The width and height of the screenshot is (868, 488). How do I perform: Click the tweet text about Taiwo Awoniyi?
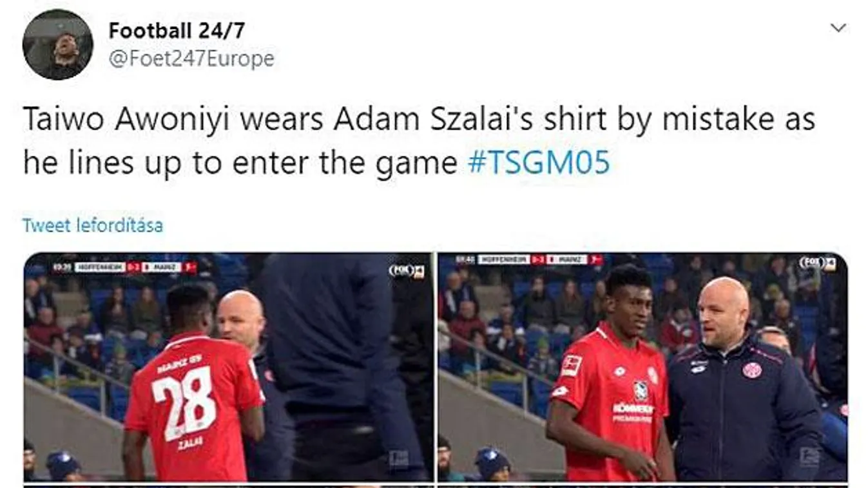(419, 142)
